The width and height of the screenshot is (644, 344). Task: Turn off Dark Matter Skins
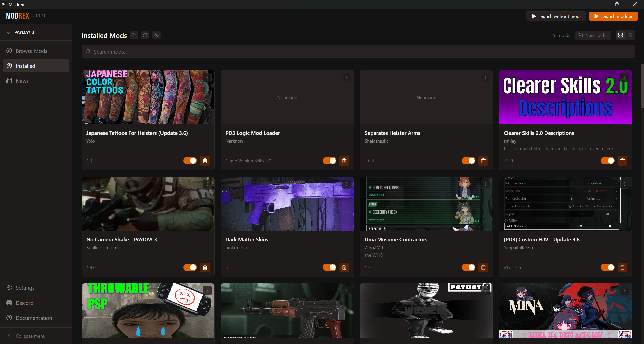pyautogui.click(x=329, y=267)
